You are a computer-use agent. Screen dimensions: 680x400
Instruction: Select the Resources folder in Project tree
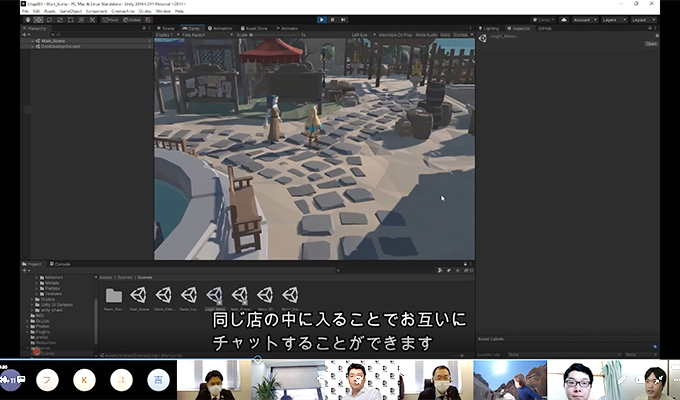43,343
